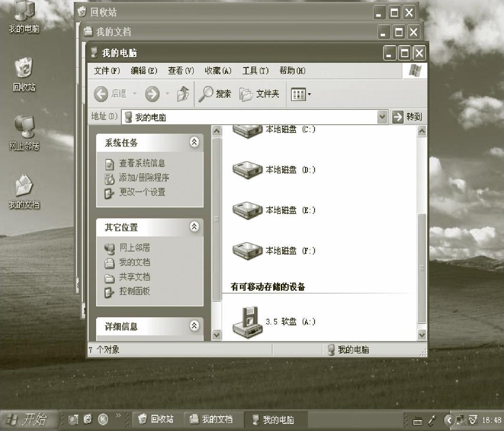This screenshot has width=504, height=431.
Task: Collapse the 系统任务 panel chevron
Action: (x=194, y=142)
